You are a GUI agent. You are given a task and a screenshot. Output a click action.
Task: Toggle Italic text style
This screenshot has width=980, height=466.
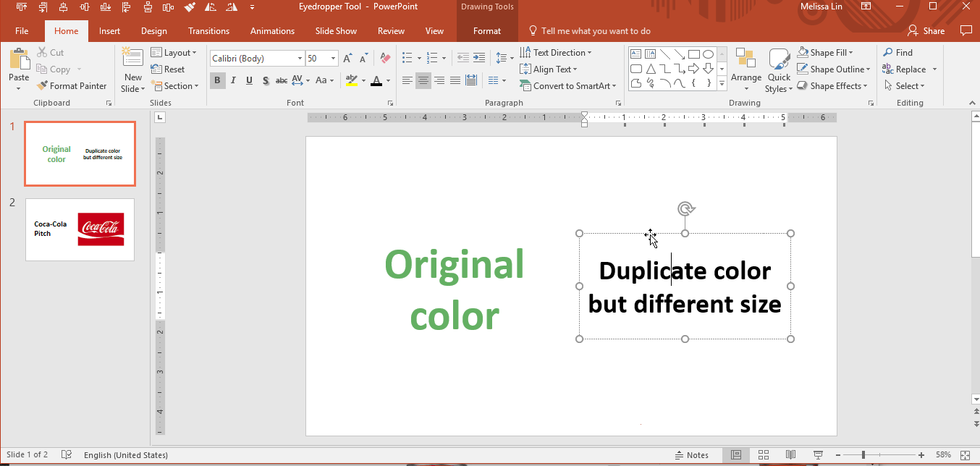(x=233, y=80)
